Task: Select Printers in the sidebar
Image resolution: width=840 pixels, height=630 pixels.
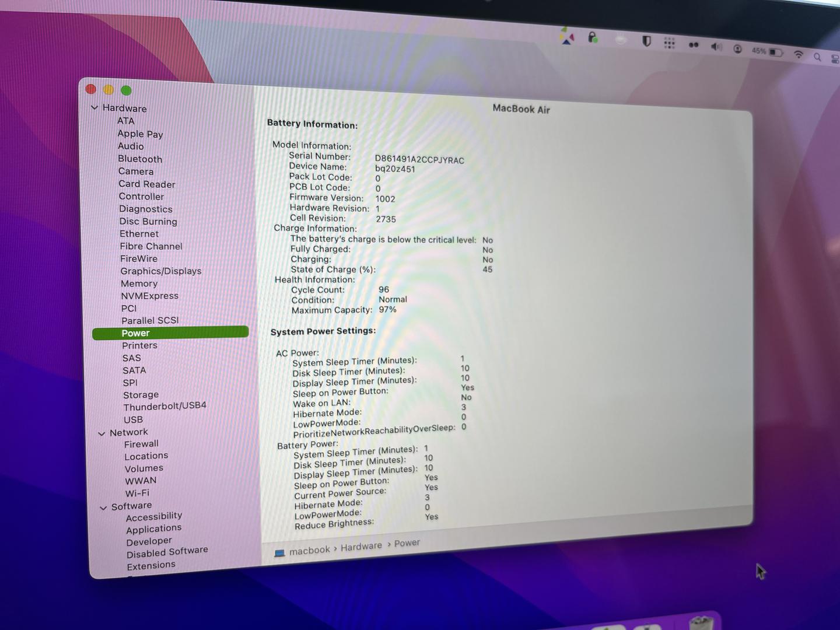Action: 139,345
